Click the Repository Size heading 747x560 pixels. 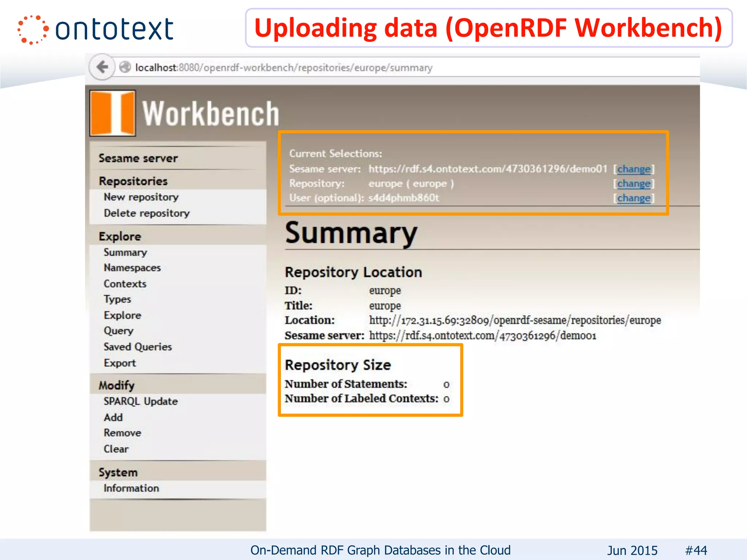coord(338,365)
